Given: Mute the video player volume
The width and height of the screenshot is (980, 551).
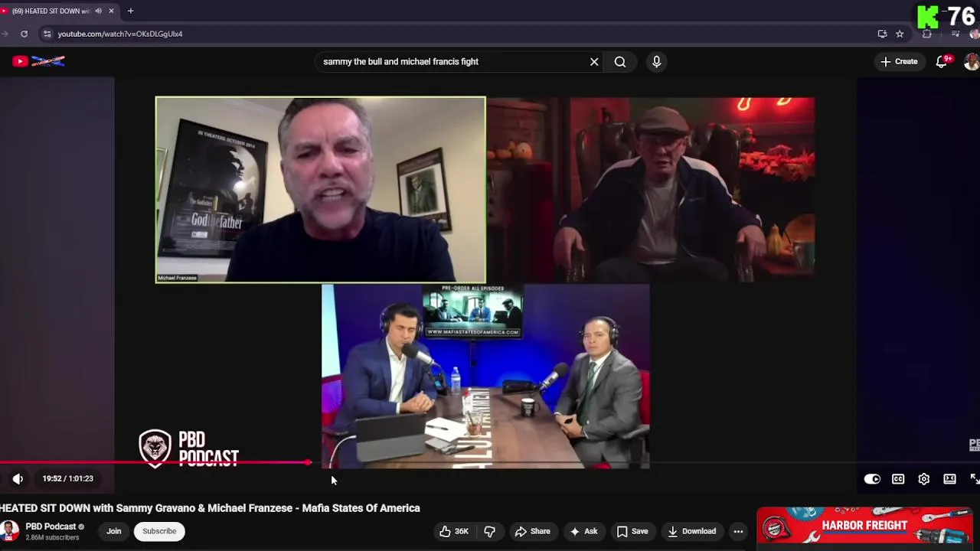Looking at the screenshot, I should [18, 479].
